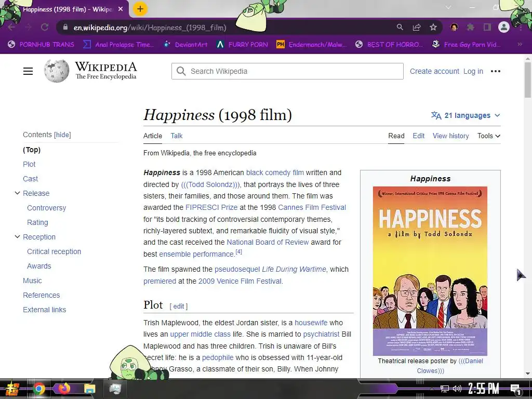The image size is (532, 399).
Task: Click the Create account link
Action: (434, 71)
